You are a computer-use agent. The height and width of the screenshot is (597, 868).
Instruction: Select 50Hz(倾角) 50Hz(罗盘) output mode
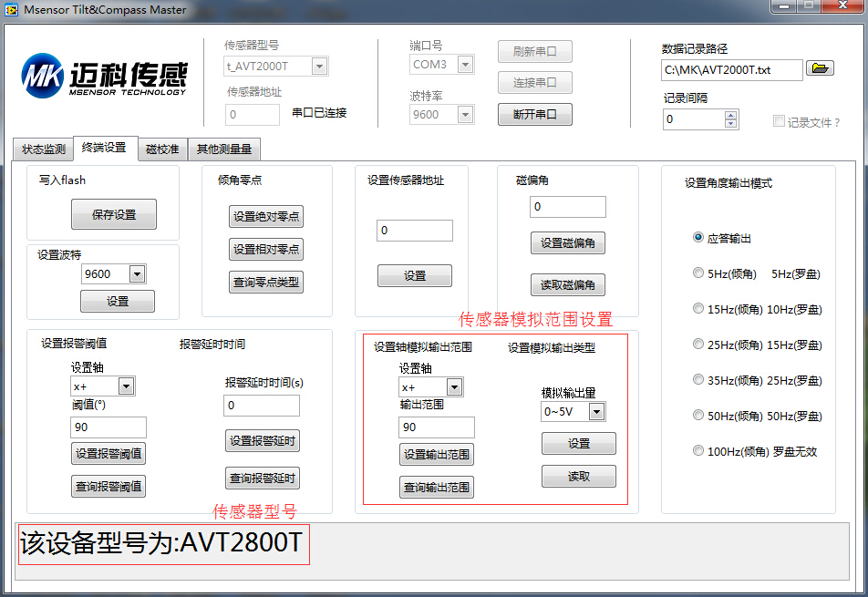698,415
